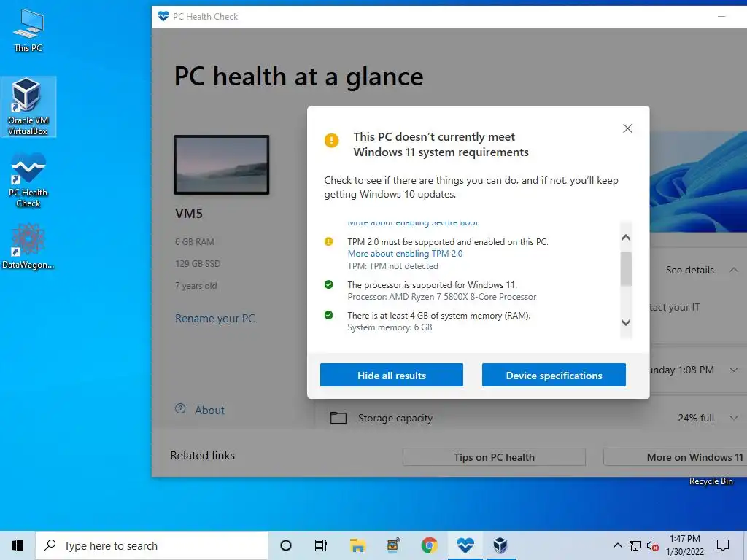Open File Explorer from the taskbar
Screen dimensions: 747x560
[x=357, y=545]
